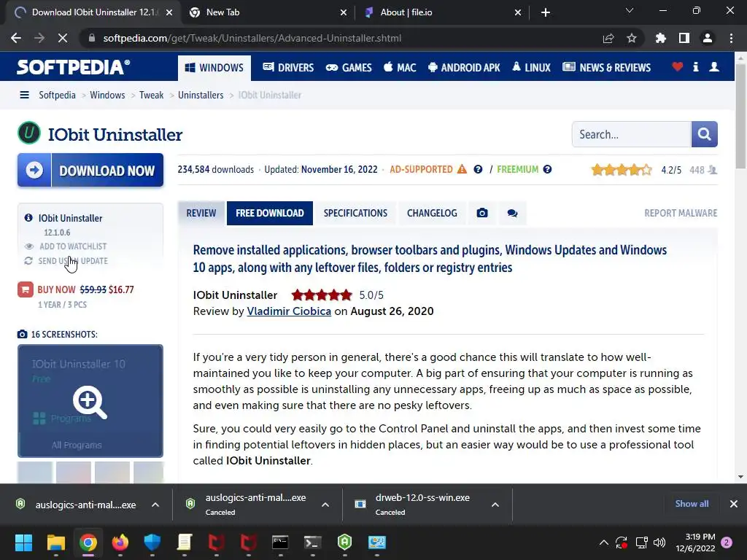Expand first auslogics-anti-mal download options
The width and height of the screenshot is (747, 560).
[155, 505]
